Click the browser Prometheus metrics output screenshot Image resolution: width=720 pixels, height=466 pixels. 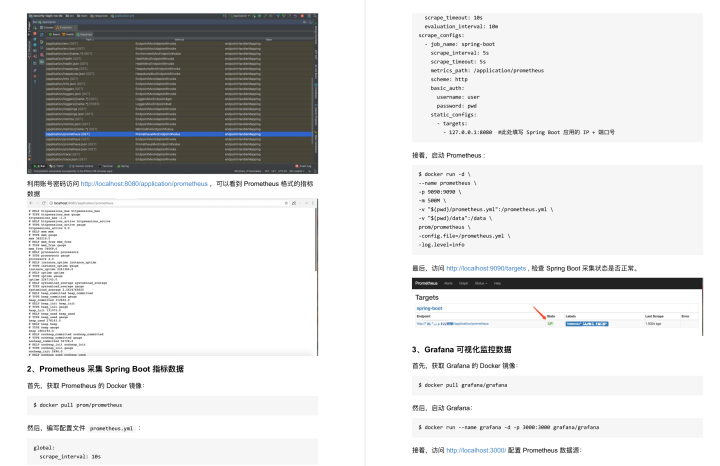click(172, 277)
